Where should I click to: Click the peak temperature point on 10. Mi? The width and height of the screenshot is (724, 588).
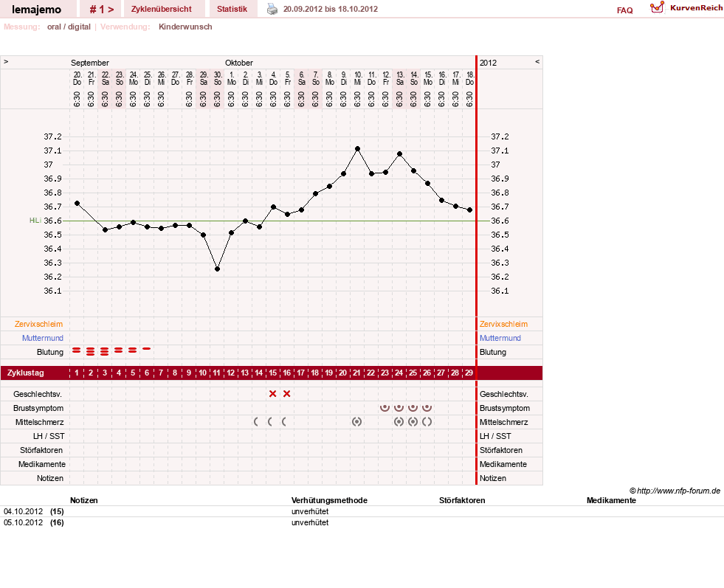358,148
